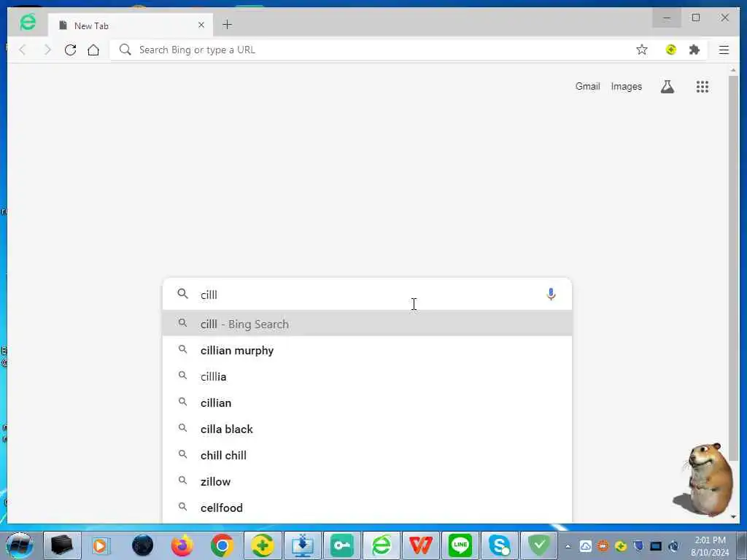Click the address bar search field
Screen dimensions: 747x560
pyautogui.click(x=371, y=50)
